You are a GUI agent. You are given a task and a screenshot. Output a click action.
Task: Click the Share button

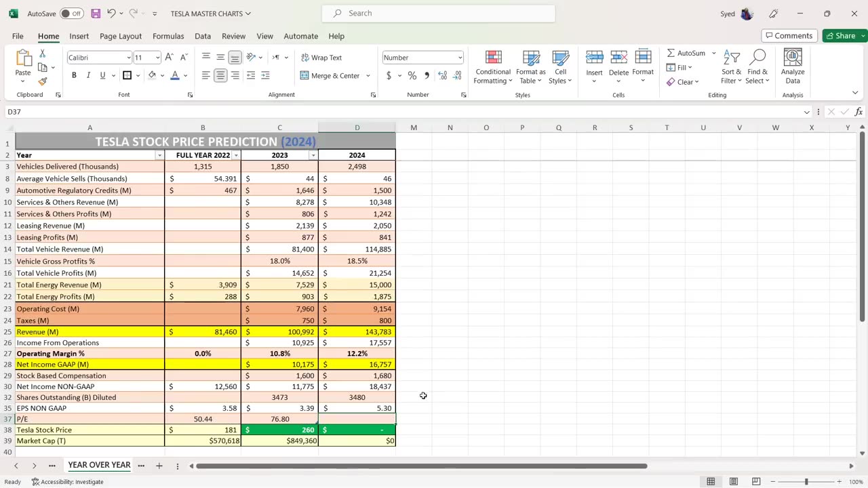(x=845, y=36)
